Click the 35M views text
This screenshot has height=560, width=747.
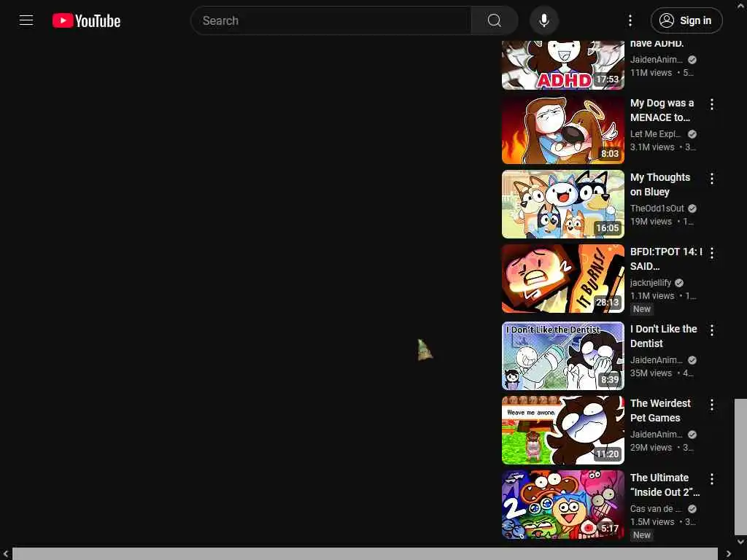(x=651, y=373)
